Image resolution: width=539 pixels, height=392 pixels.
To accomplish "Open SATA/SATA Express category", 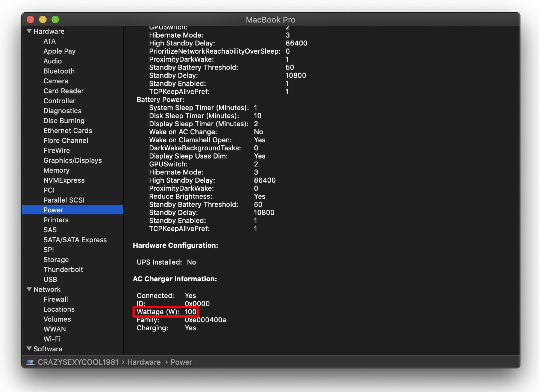I will pos(75,240).
